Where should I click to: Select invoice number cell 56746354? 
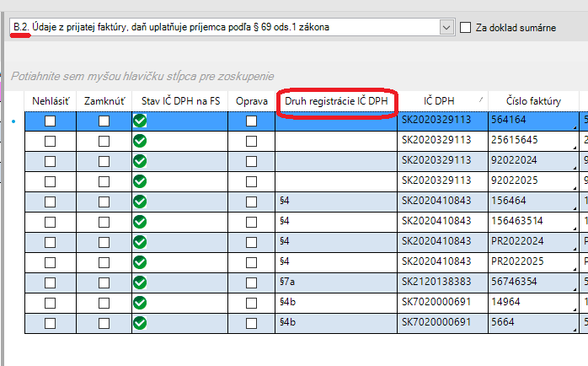[533, 283]
